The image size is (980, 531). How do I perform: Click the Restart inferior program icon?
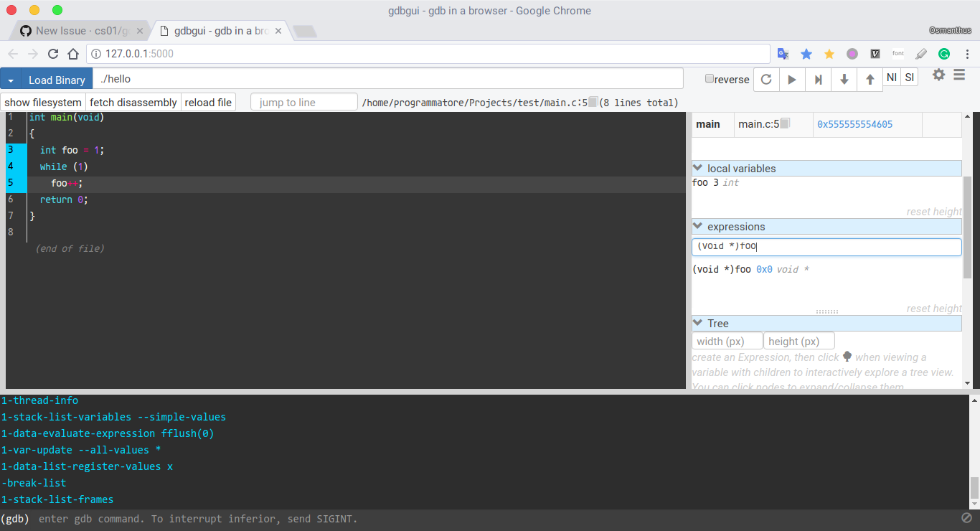765,79
